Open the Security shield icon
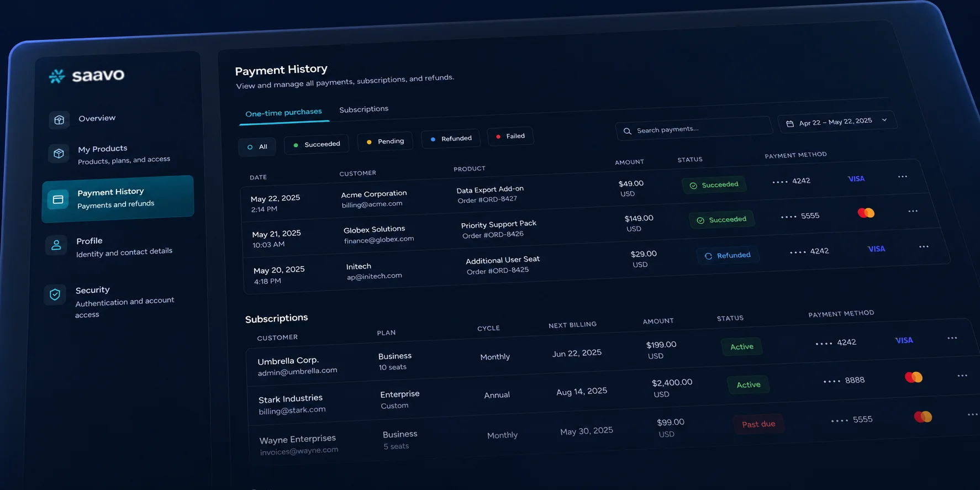The image size is (980, 490). coord(55,294)
